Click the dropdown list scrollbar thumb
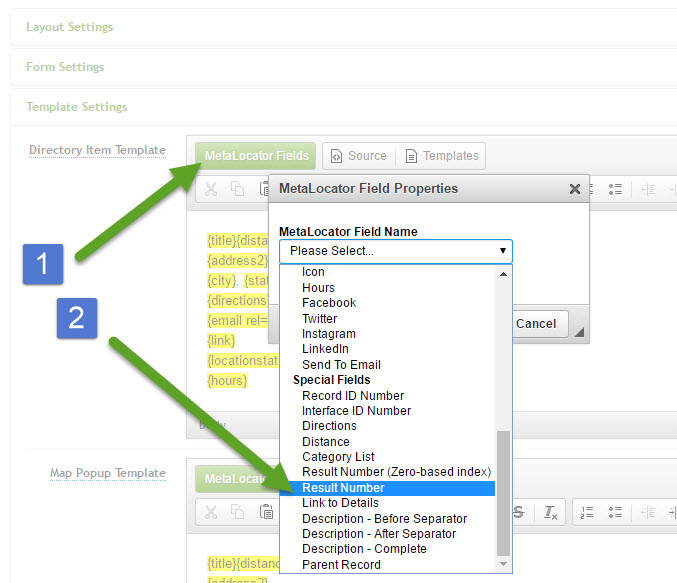 [503, 493]
